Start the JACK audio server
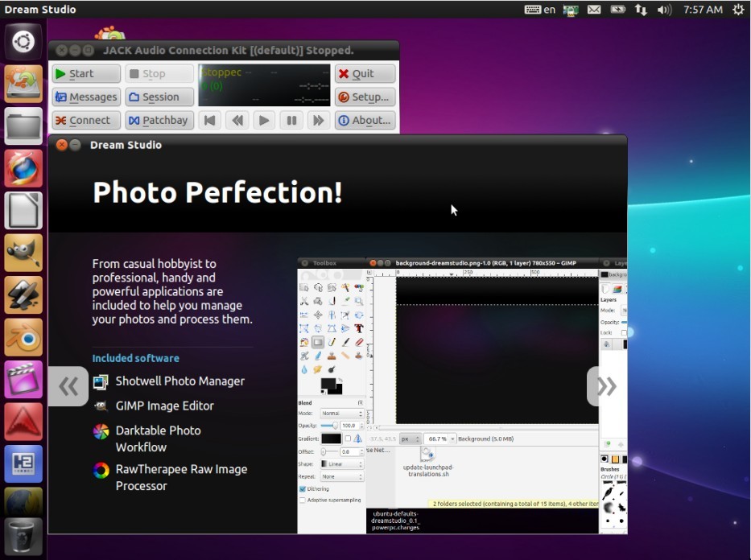751x560 pixels. click(86, 74)
